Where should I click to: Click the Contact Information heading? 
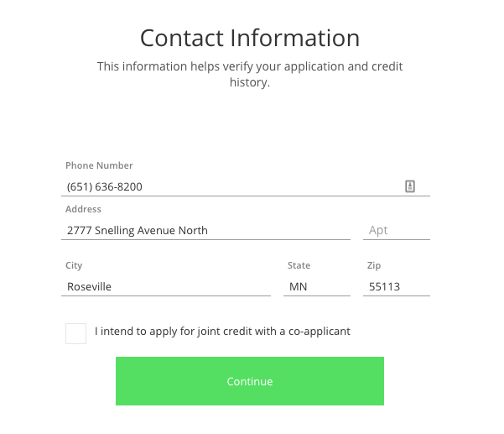click(x=250, y=38)
